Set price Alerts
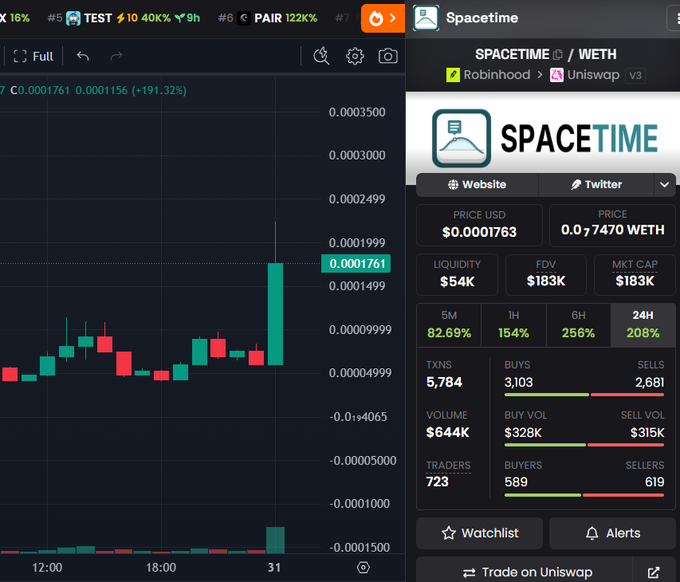 (x=612, y=533)
